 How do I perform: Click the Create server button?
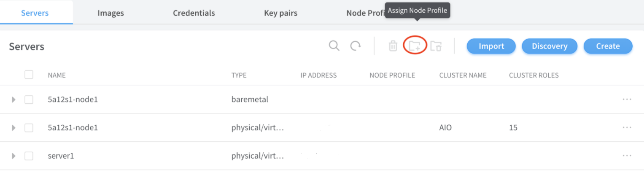click(x=608, y=46)
